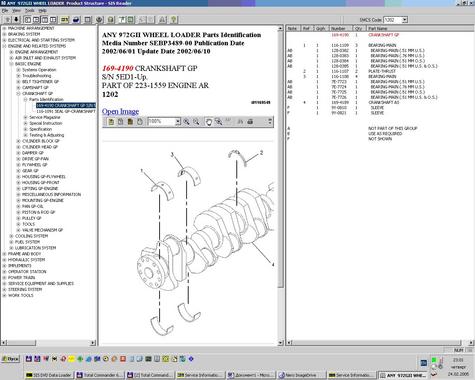Click the up arrow toolbar icon
Viewport: 475px width, 380px height.
point(8,20)
